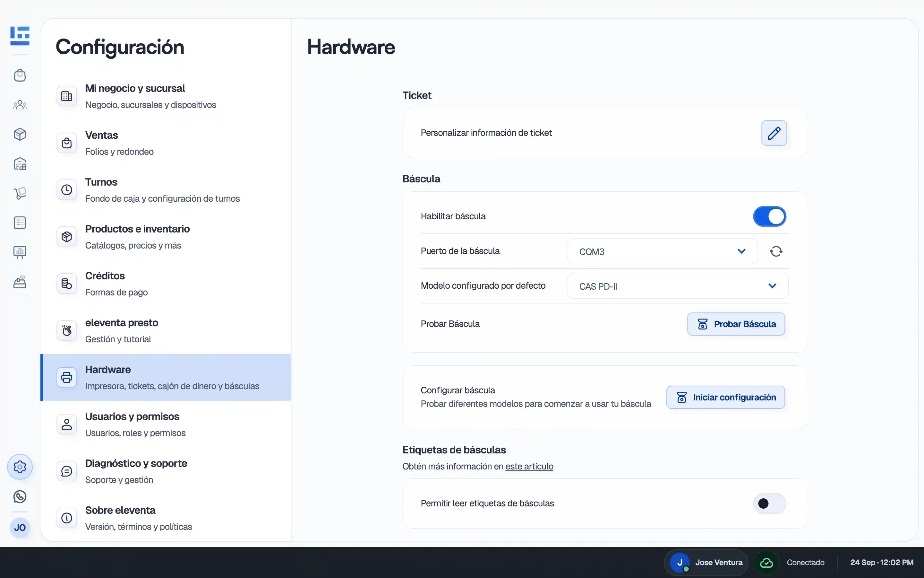Image resolution: width=924 pixels, height=578 pixels.
Task: Open the cash register icon in sidebar
Action: 20,282
